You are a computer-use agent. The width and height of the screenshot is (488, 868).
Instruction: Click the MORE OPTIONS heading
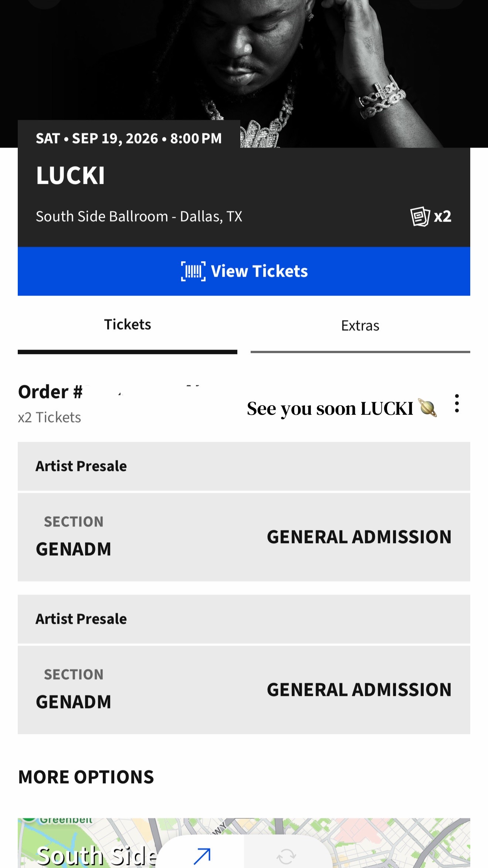(x=86, y=777)
